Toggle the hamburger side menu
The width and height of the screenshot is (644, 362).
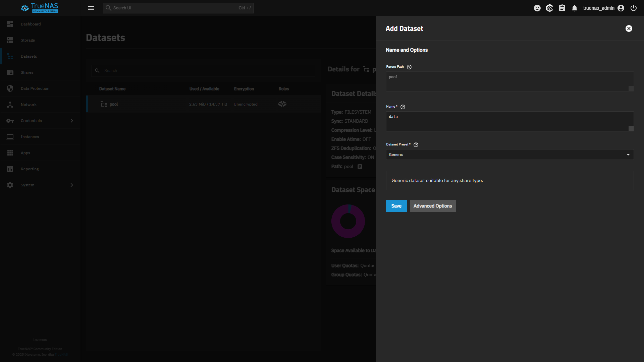[91, 8]
